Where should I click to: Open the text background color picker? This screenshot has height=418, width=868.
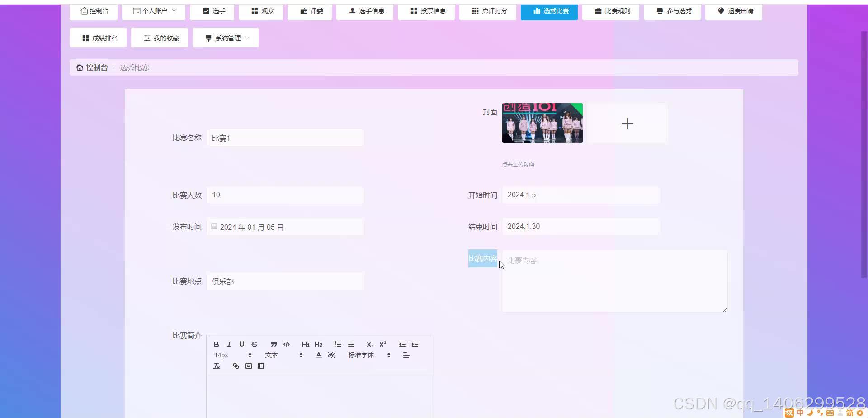click(331, 355)
